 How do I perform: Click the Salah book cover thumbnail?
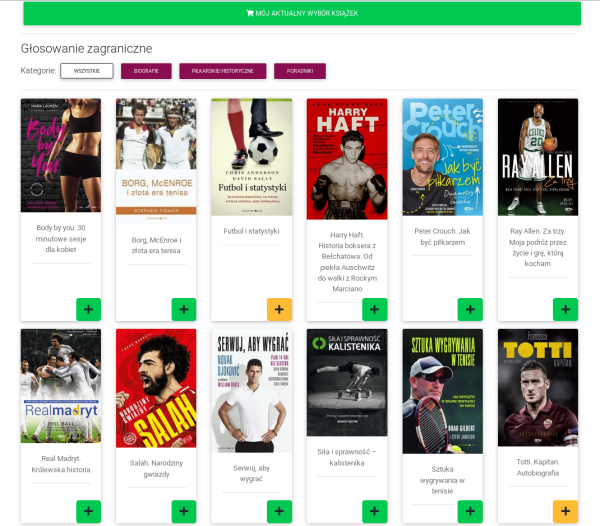155,388
